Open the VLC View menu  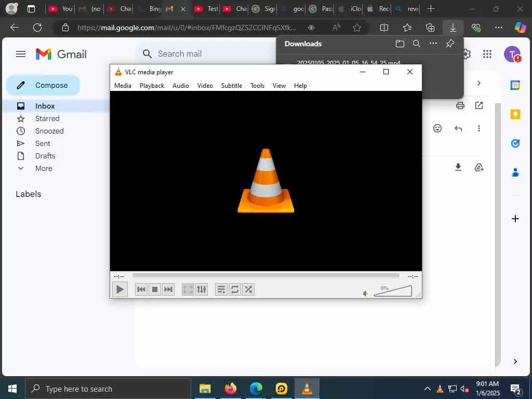(279, 86)
